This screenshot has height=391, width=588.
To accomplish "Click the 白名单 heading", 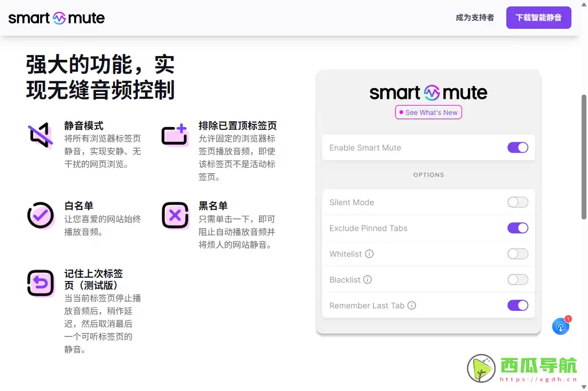I will click(x=79, y=206).
